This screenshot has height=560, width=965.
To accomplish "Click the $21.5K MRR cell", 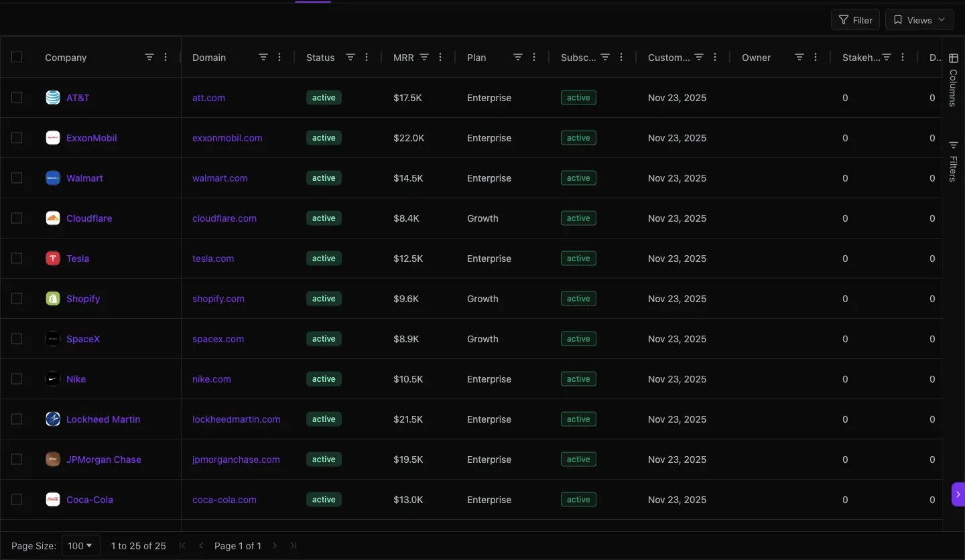I will 408,419.
